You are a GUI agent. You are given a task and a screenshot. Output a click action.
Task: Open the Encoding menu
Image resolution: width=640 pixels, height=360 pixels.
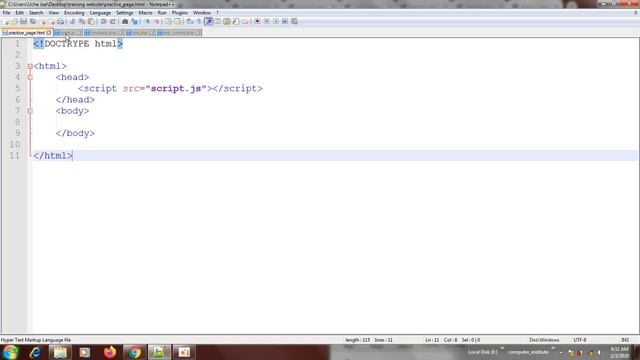pos(74,13)
